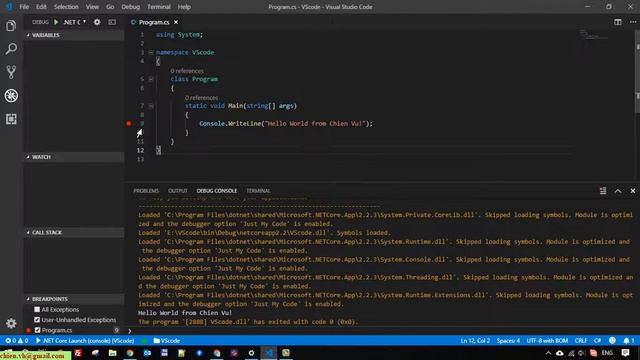Click Ln 12, Col 2 status item
The image size is (640, 360).
pos(475,340)
